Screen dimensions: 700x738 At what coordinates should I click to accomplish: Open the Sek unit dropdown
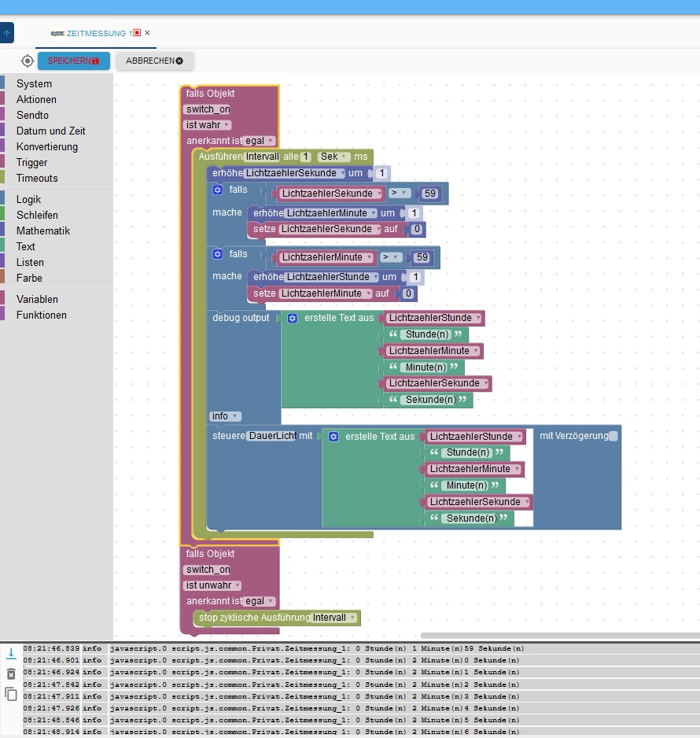pos(333,157)
